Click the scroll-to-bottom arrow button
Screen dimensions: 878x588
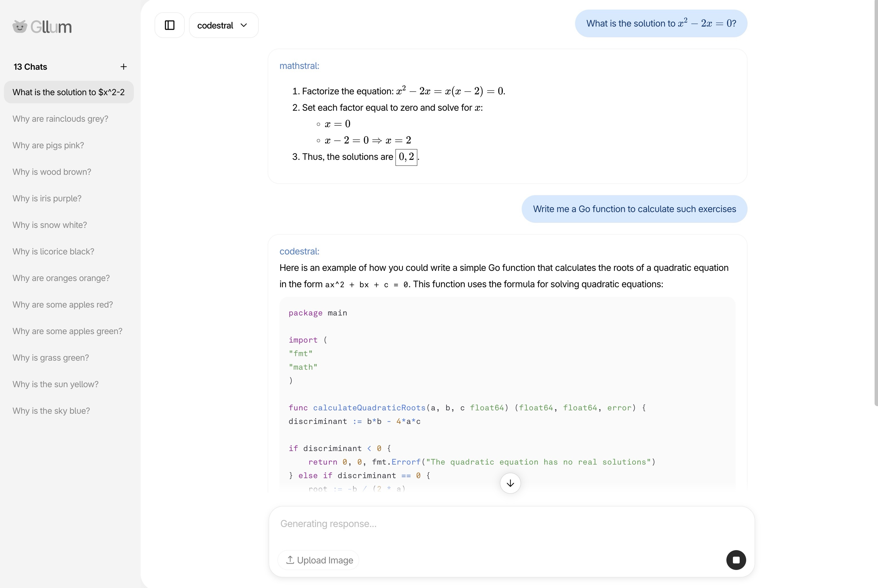510,483
